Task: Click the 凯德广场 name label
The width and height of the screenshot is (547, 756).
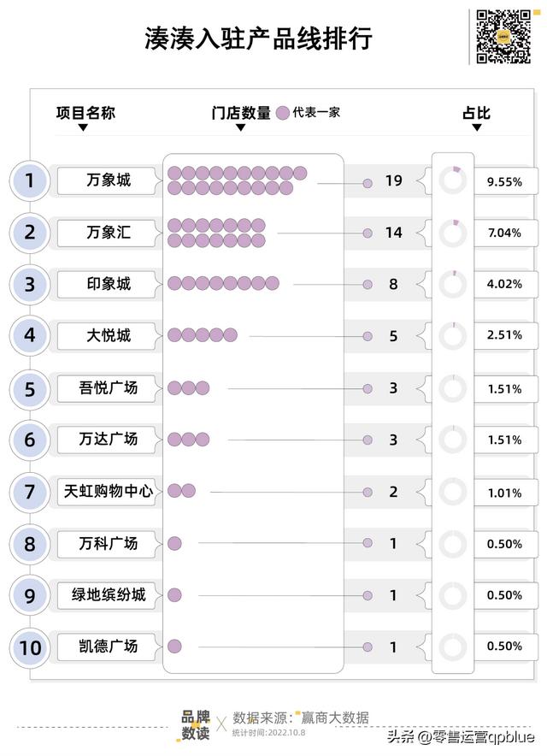Action: [107, 647]
